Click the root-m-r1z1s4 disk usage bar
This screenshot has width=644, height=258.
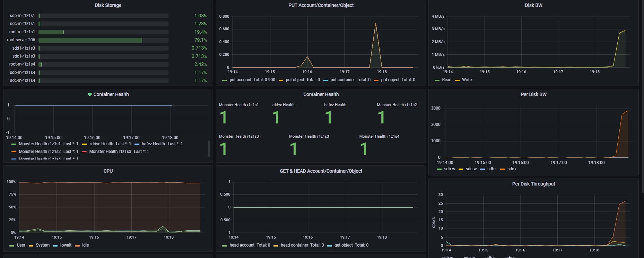point(103,64)
